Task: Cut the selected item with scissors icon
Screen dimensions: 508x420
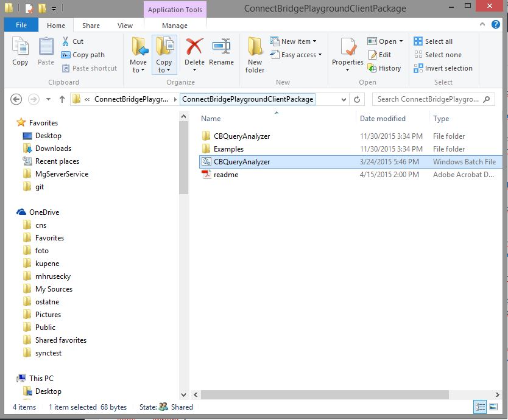Action: coord(72,41)
